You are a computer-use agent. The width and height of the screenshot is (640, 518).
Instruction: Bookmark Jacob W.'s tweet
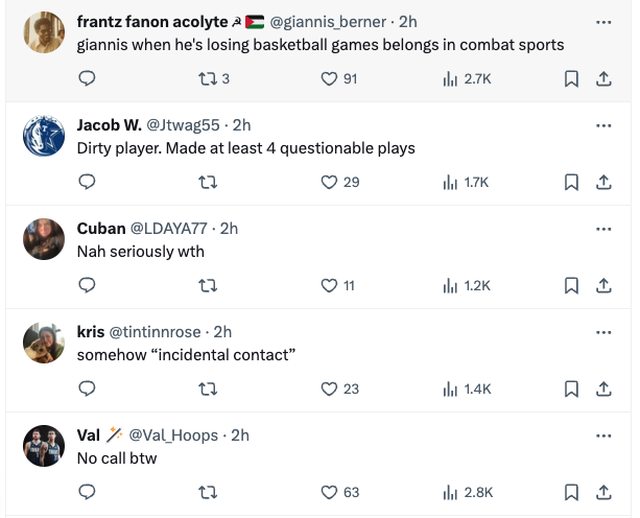pyautogui.click(x=571, y=182)
